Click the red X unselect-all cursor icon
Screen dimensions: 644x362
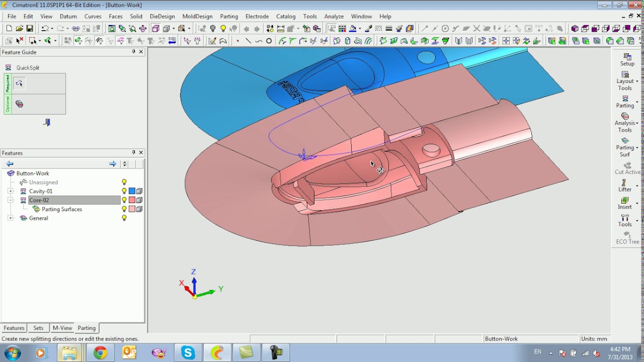pyautogui.click(x=20, y=41)
